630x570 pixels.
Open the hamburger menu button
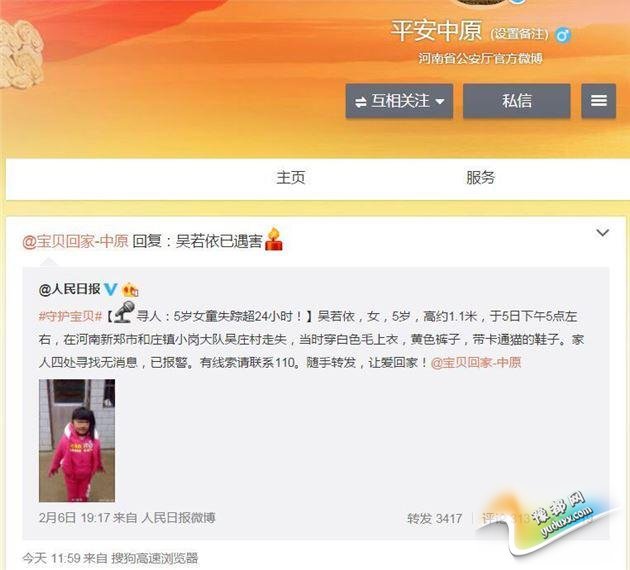click(x=598, y=101)
